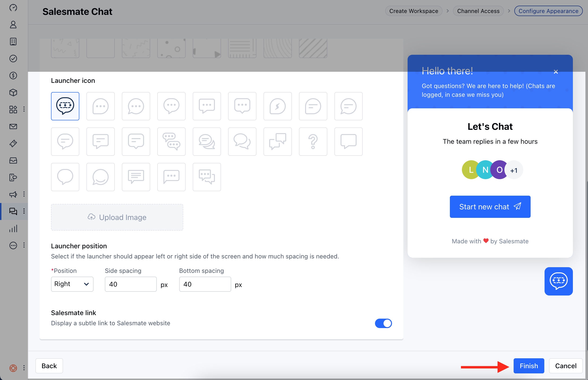Image resolution: width=588 pixels, height=380 pixels.
Task: Toggle the Salesmate link switch
Action: (x=383, y=323)
